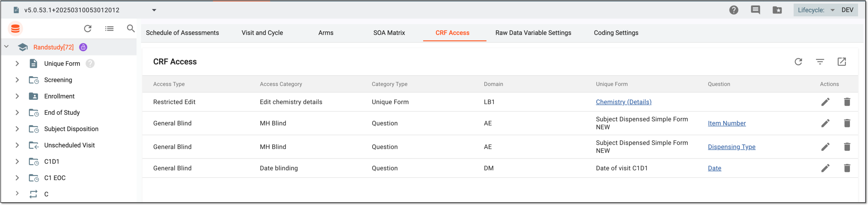
Task: Switch to Coding Settings tab
Action: (616, 33)
